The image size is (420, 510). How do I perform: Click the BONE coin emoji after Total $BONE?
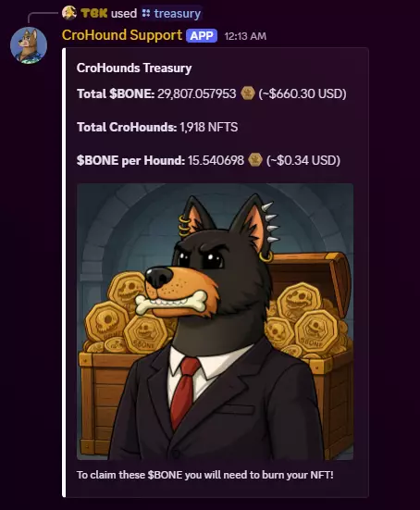pos(248,93)
